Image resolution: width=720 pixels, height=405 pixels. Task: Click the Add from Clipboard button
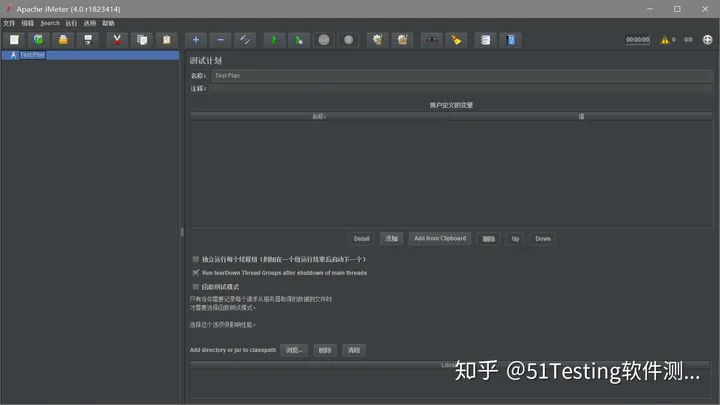point(440,239)
